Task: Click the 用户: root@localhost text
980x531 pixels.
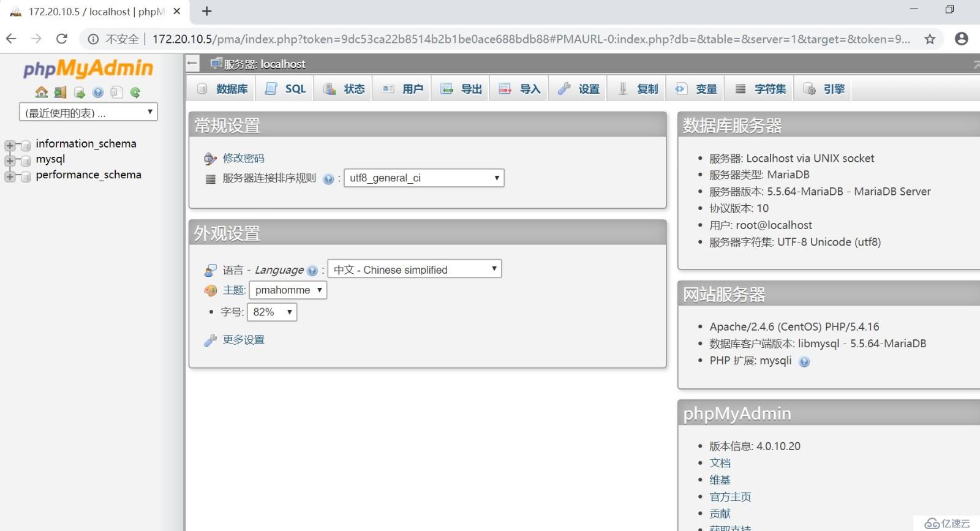Action: click(x=761, y=225)
